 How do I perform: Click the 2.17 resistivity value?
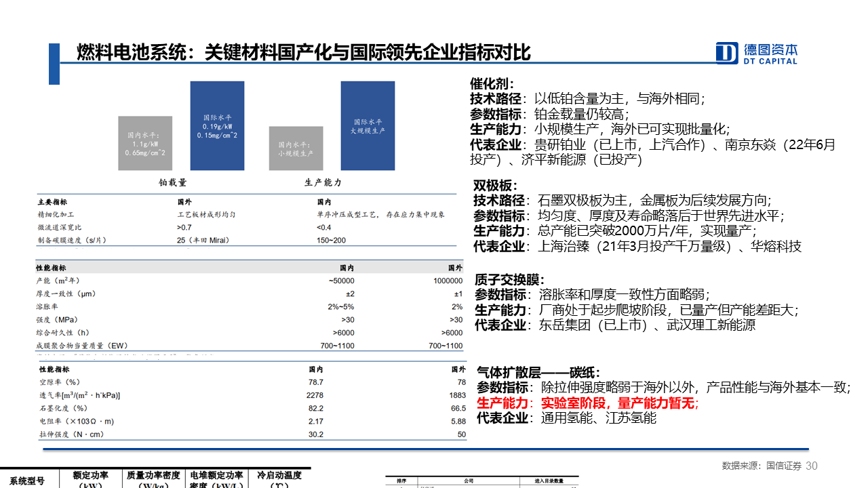tap(315, 422)
